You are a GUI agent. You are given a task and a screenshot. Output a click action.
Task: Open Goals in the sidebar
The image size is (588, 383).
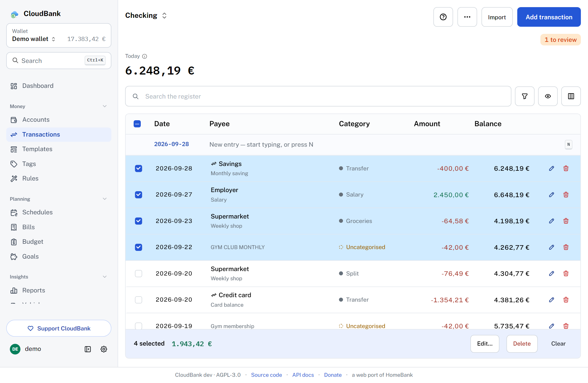pos(59,257)
